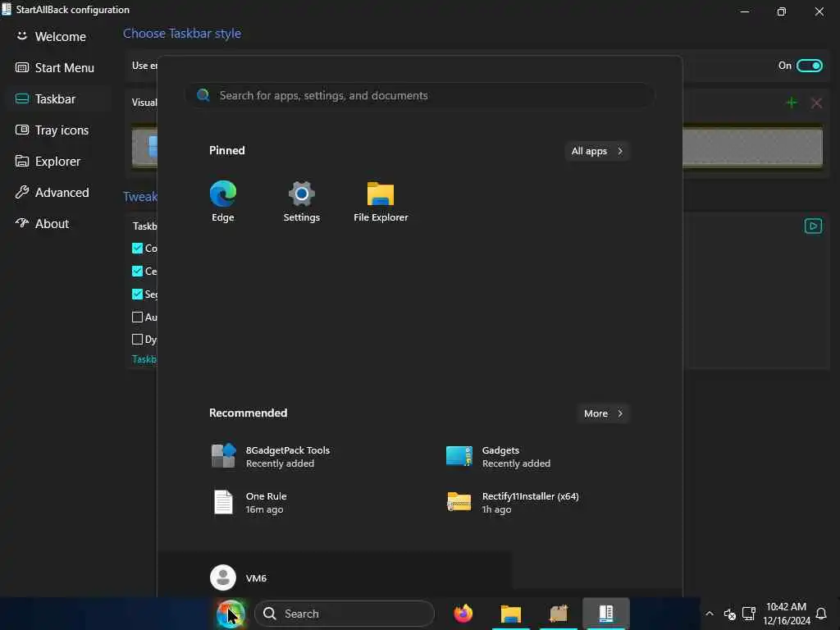
Task: Open File Explorer from the taskbar
Action: [510, 614]
